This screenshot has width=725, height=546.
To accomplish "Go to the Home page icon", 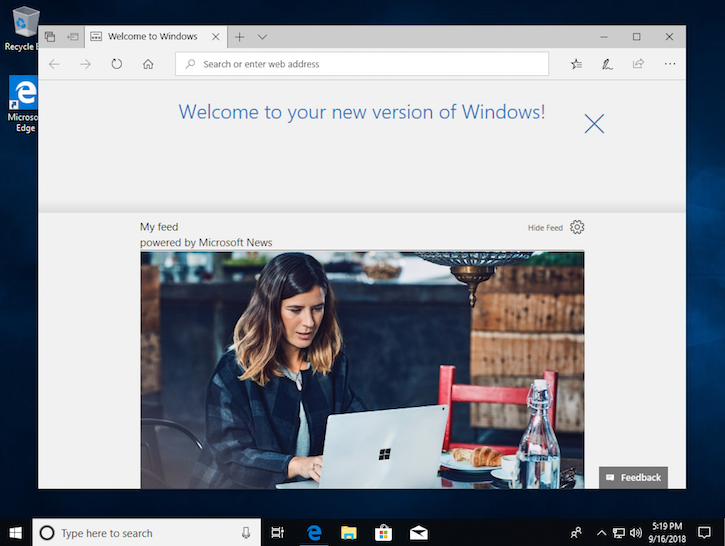I will click(x=148, y=64).
